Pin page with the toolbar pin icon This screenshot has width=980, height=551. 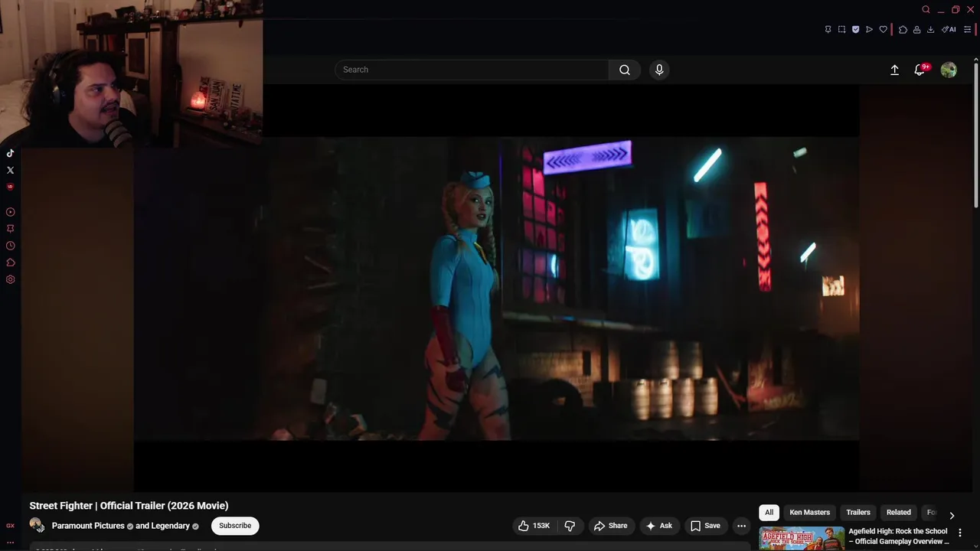click(828, 30)
